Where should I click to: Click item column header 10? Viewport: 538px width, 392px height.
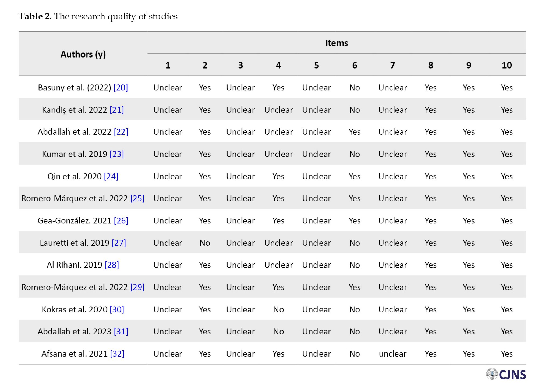click(x=507, y=65)
